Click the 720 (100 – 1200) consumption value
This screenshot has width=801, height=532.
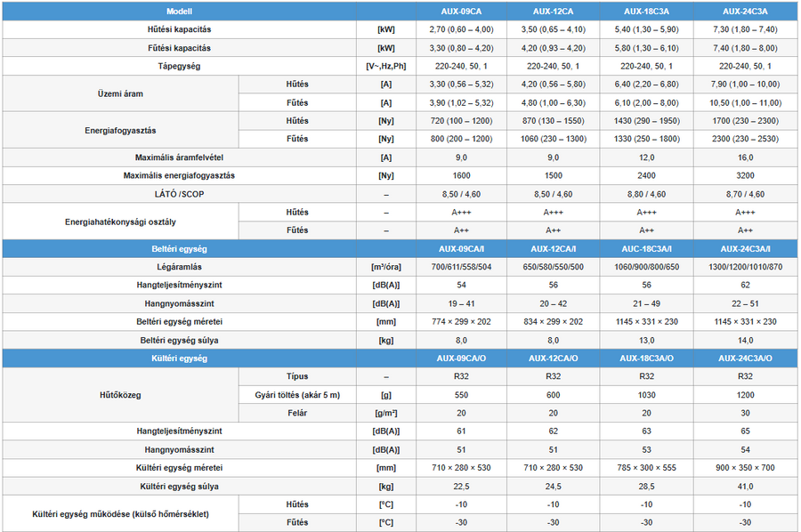coord(461,121)
